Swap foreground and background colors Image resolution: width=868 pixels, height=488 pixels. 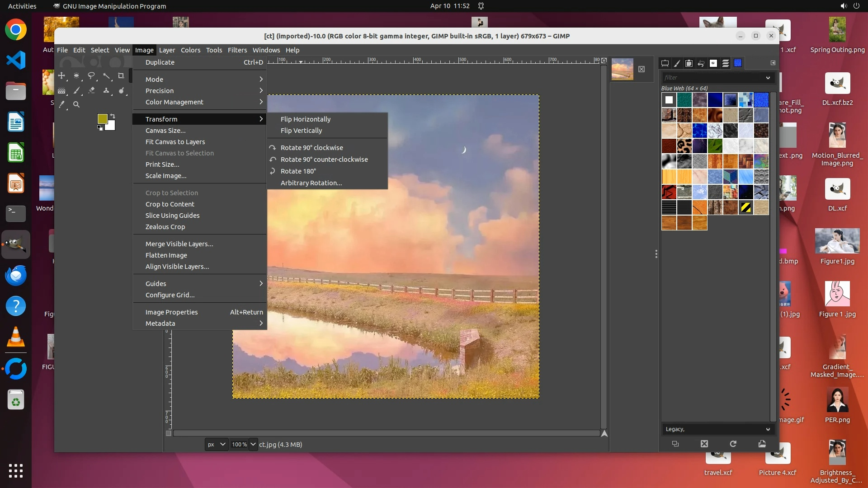click(113, 116)
